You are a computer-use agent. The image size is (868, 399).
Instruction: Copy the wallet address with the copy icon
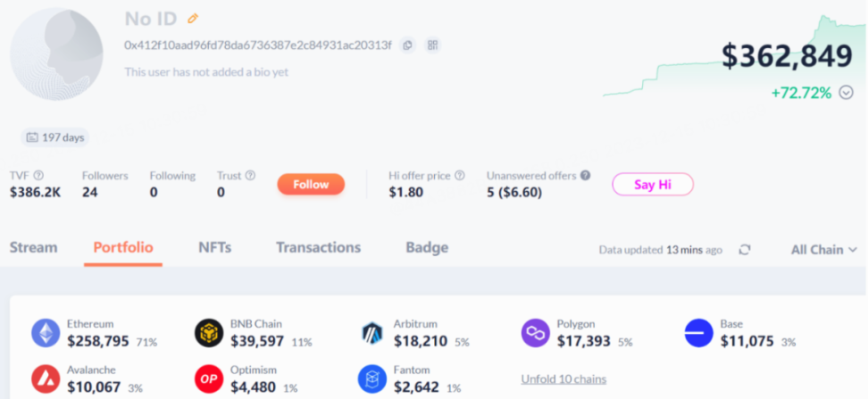click(406, 45)
